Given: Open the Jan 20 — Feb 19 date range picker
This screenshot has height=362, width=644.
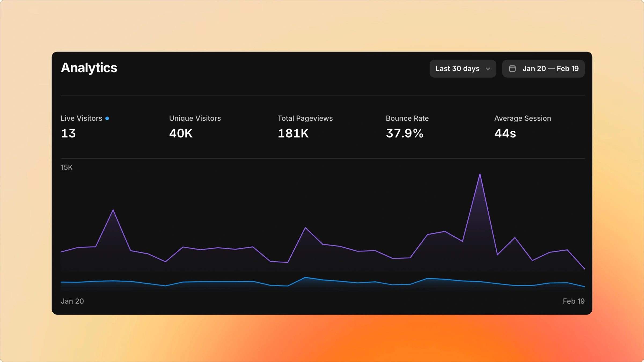Looking at the screenshot, I should coord(543,69).
